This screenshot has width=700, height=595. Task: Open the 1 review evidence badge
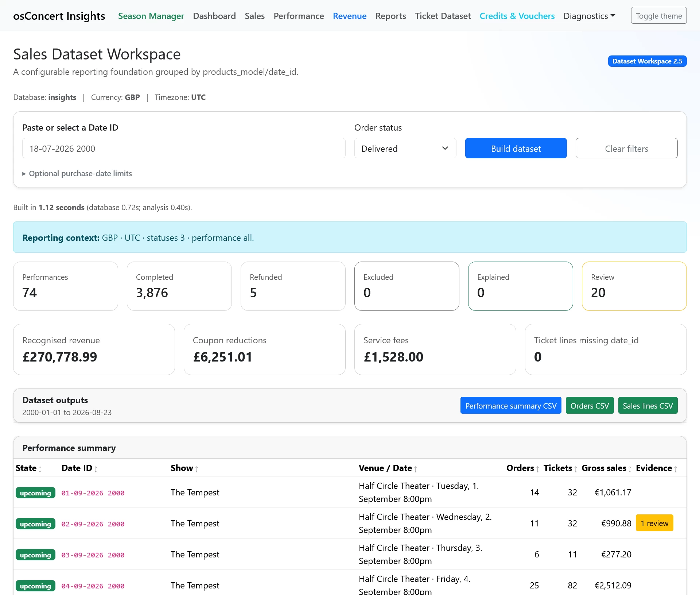point(654,523)
